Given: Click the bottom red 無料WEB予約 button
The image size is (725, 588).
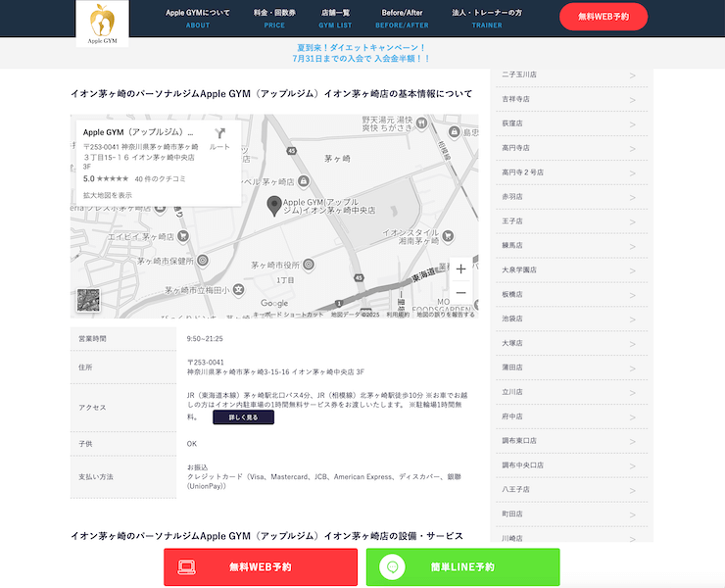Looking at the screenshot, I should [x=261, y=567].
